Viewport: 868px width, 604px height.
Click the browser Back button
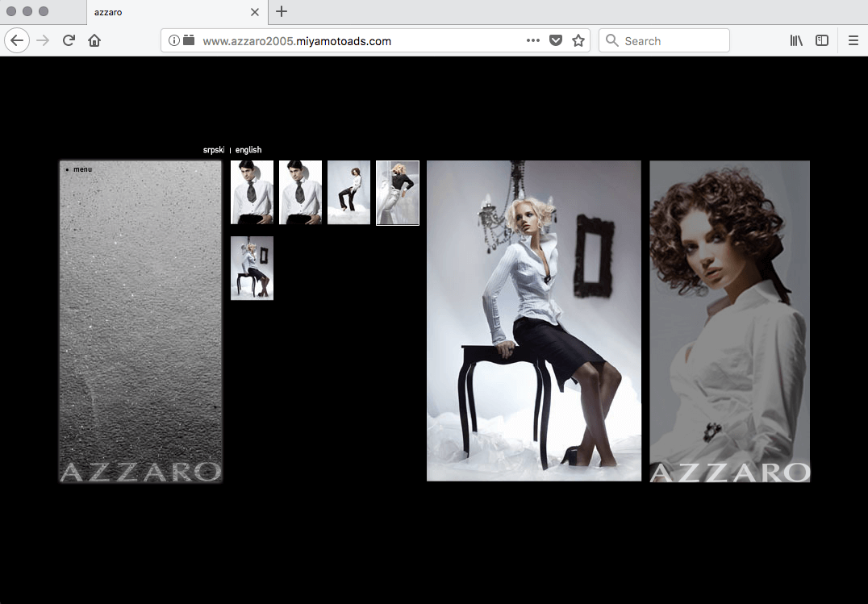(17, 40)
